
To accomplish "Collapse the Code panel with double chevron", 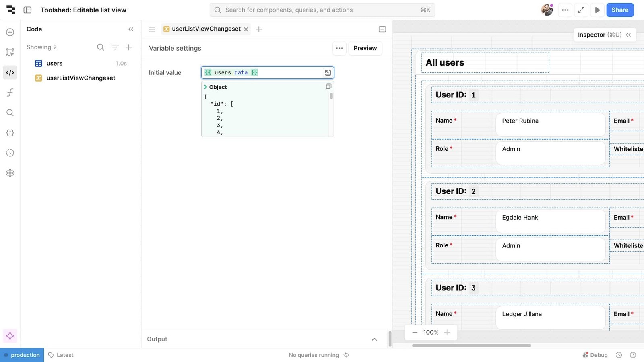I will (x=131, y=29).
